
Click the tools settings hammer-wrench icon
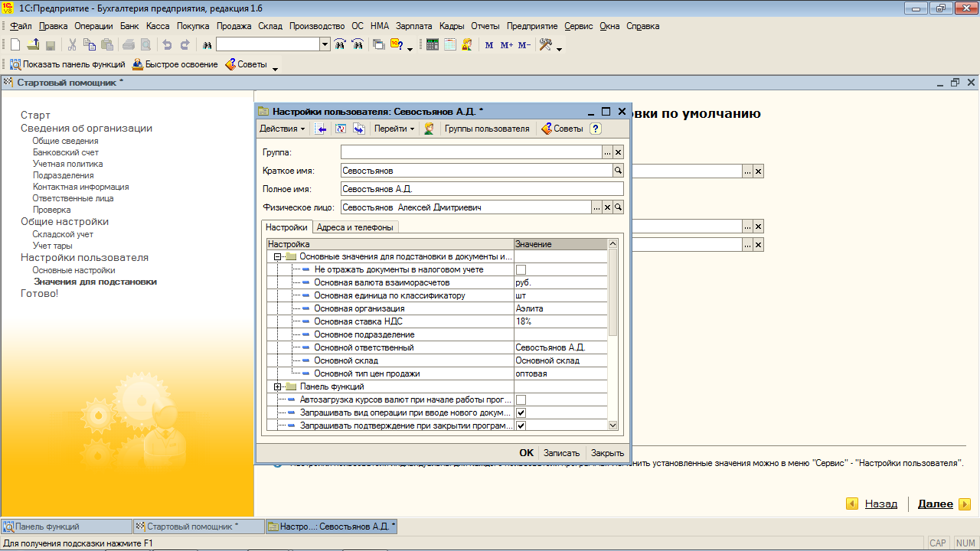546,45
